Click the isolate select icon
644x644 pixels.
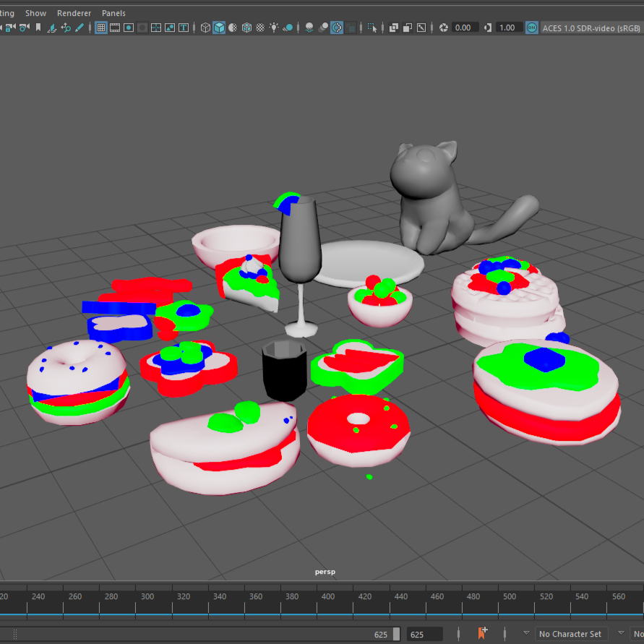[x=372, y=27]
